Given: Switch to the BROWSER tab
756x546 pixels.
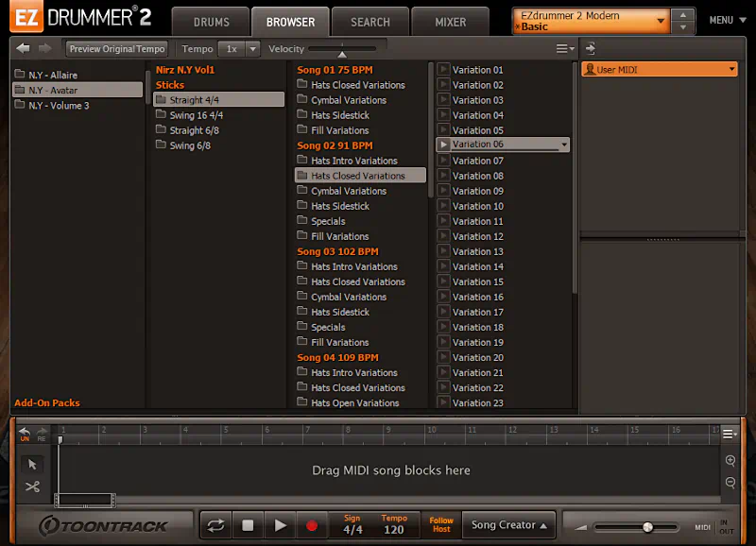Looking at the screenshot, I should coord(290,22).
